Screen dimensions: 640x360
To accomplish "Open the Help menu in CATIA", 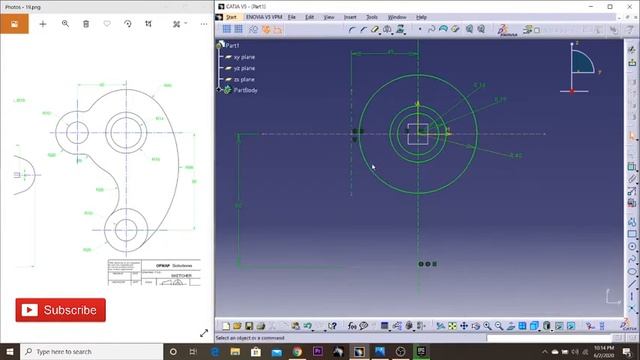I will [x=421, y=17].
